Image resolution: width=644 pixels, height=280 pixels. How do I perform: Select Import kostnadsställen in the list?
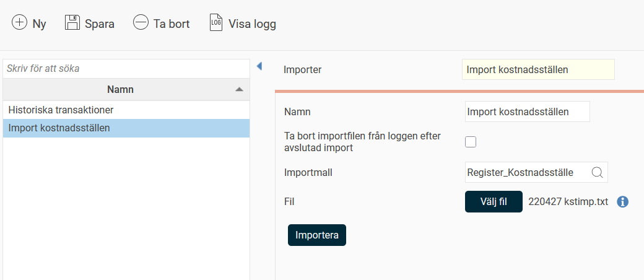pos(59,128)
